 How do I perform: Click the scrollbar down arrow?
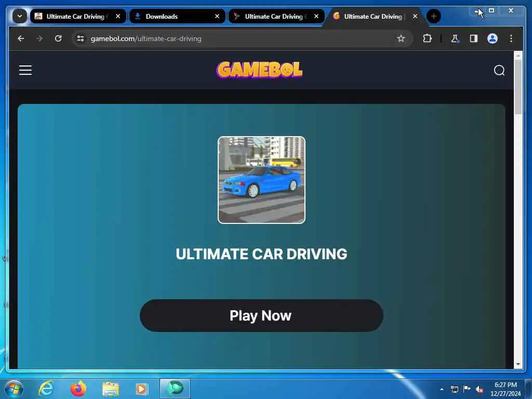(518, 364)
